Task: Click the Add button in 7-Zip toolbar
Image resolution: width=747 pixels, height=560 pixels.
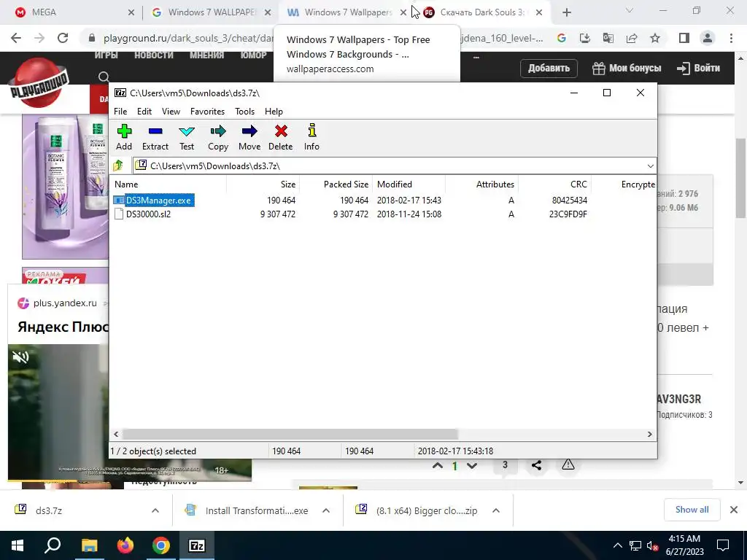Action: pyautogui.click(x=124, y=137)
